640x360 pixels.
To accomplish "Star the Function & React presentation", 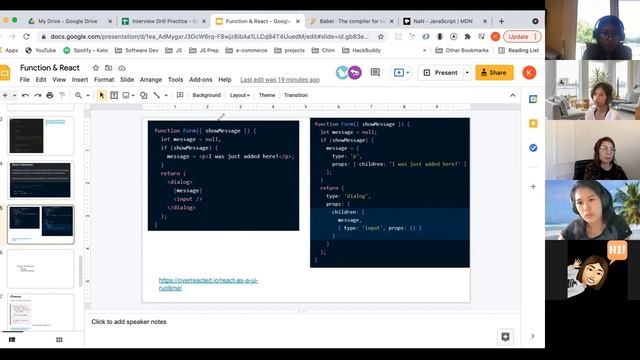I will 96,68.
